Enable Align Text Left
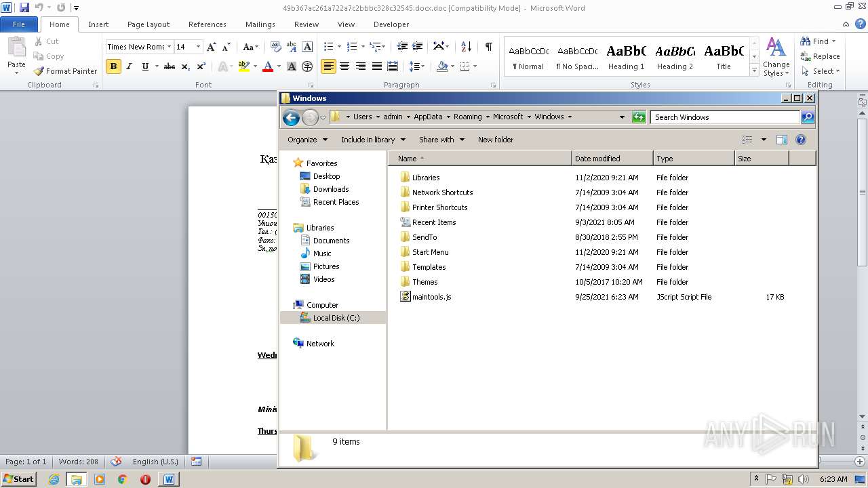The image size is (868, 488). point(328,66)
